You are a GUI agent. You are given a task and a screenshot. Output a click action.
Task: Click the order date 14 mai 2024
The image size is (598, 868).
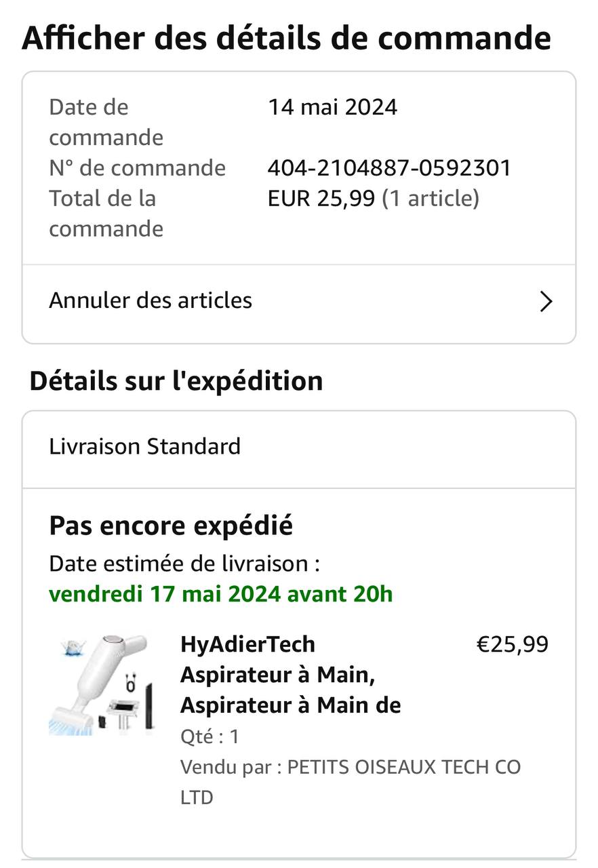point(332,107)
